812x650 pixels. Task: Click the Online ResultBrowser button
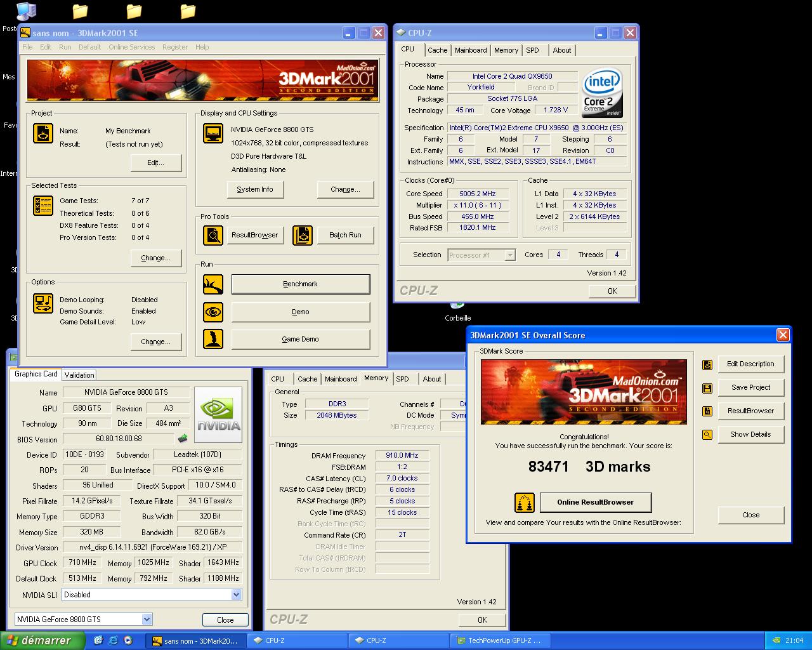[596, 503]
